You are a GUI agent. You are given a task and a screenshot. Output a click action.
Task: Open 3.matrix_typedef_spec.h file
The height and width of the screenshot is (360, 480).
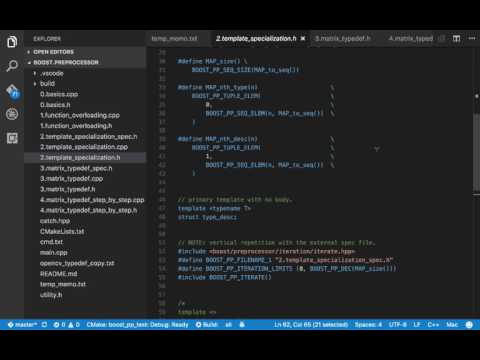pos(76,168)
